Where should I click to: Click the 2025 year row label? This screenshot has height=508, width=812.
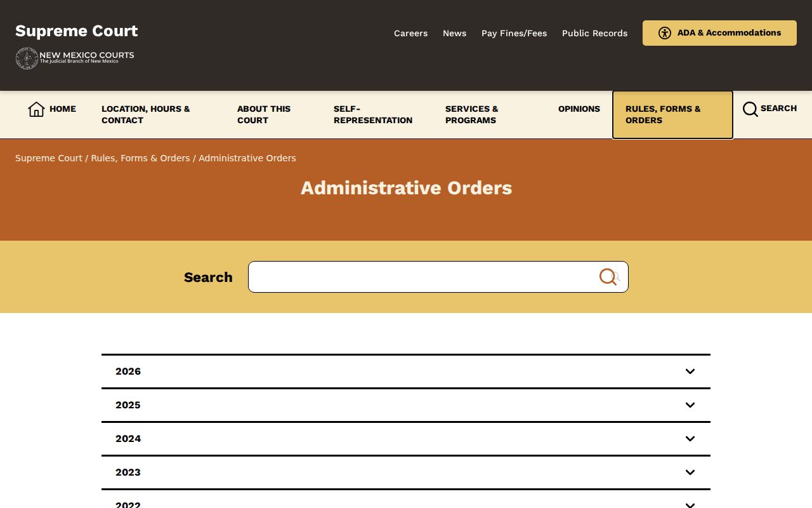pyautogui.click(x=128, y=405)
